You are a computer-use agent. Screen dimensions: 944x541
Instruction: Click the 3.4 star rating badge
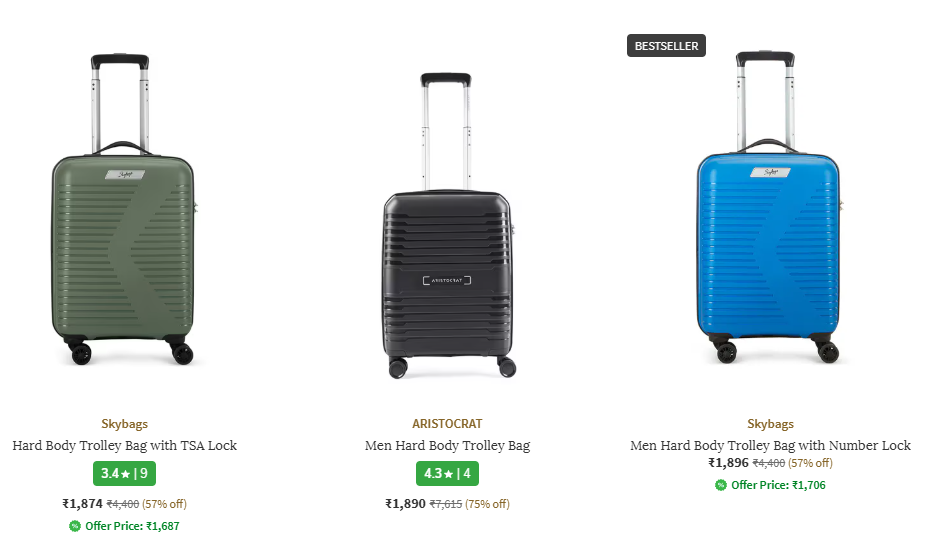point(124,474)
